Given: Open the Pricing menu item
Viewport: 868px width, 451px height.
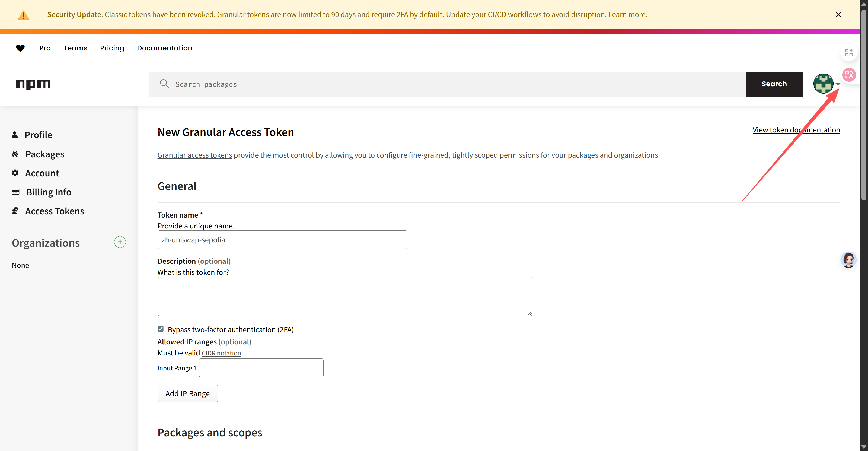Looking at the screenshot, I should (x=112, y=48).
